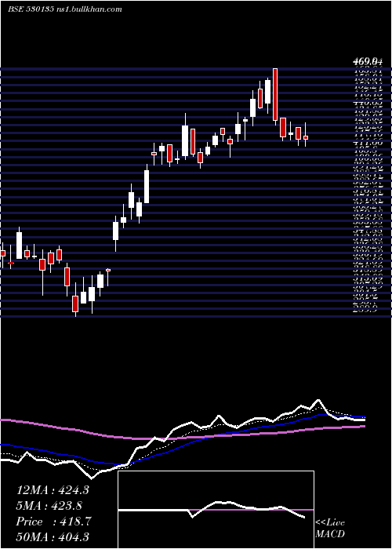Click the tallest red candlestick at the chart peak
Image resolution: width=392 pixels, height=549 pixels.
(275, 95)
